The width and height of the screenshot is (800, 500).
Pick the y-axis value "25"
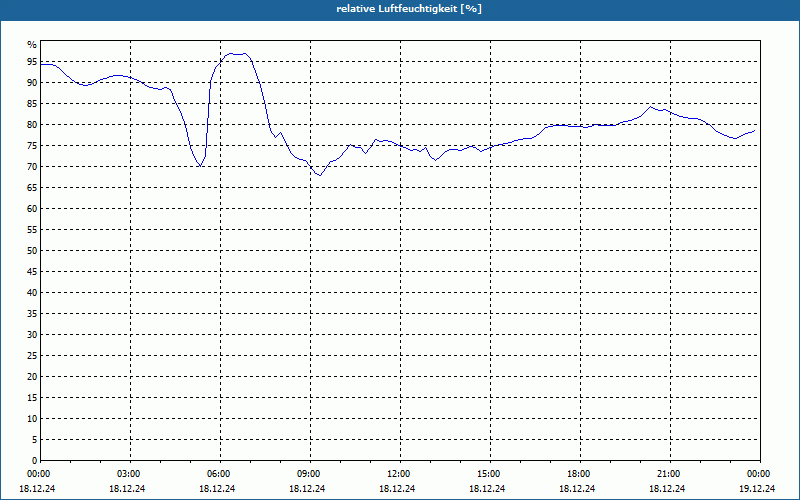click(32, 356)
